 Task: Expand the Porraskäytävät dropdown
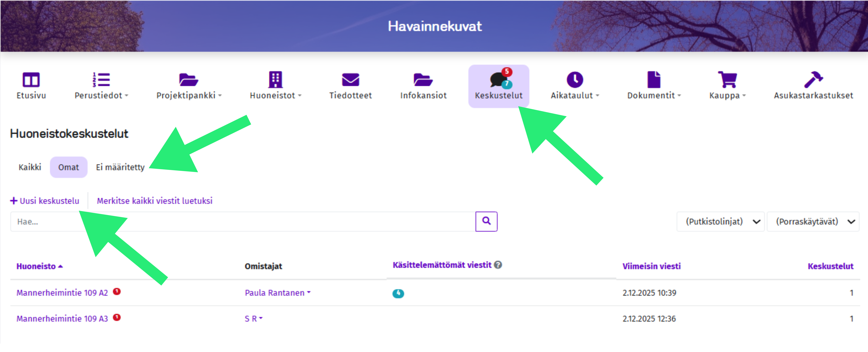point(813,221)
